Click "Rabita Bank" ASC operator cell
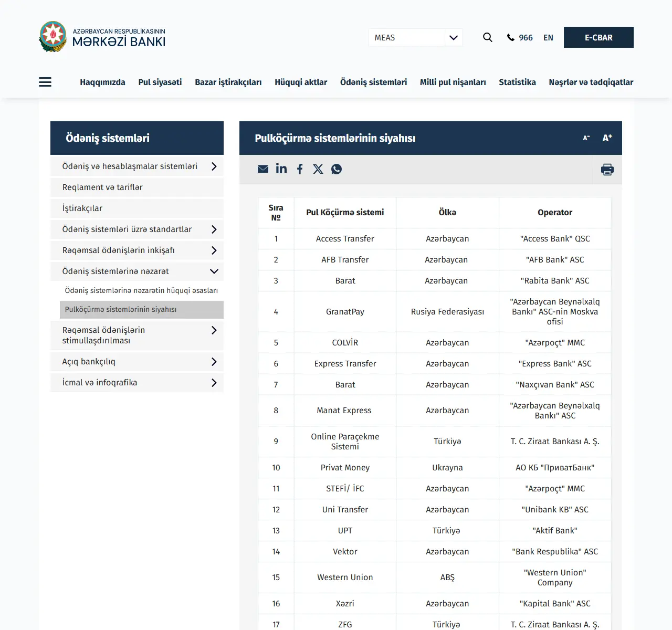The image size is (672, 630). pos(555,281)
